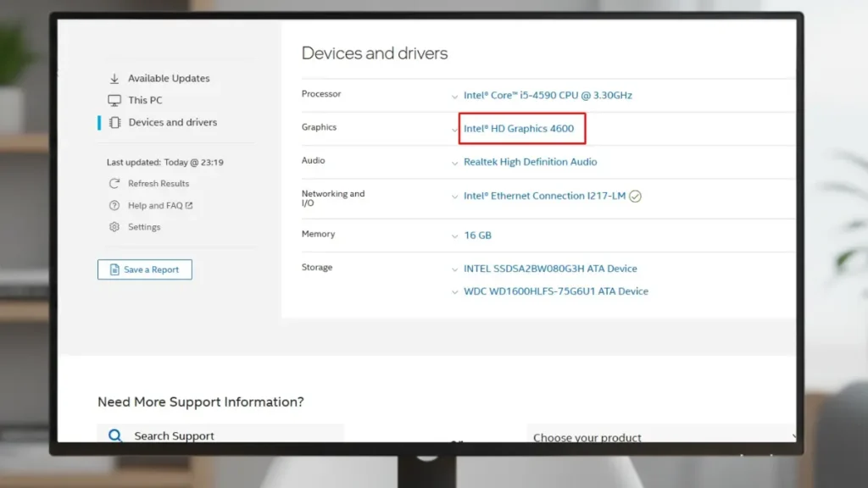Click the external link icon after Help and FAQ
868x488 pixels.
[x=189, y=205]
